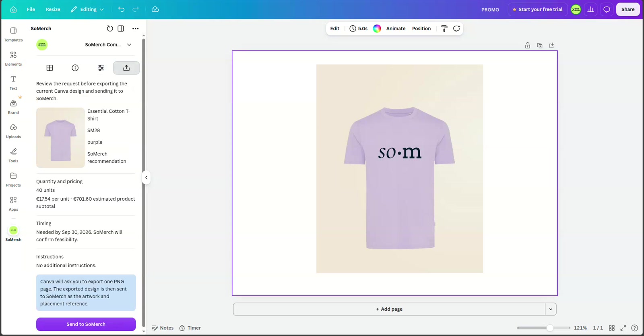This screenshot has height=336, width=644.
Task: Click the "SM28" product code
Action: [93, 131]
